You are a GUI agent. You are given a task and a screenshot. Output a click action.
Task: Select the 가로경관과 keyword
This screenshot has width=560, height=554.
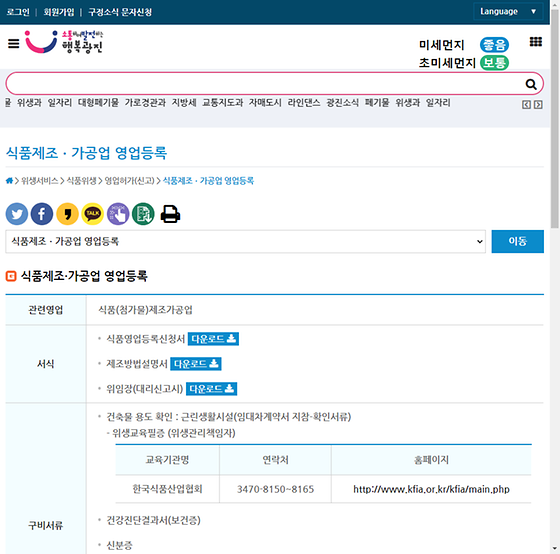[x=145, y=103]
